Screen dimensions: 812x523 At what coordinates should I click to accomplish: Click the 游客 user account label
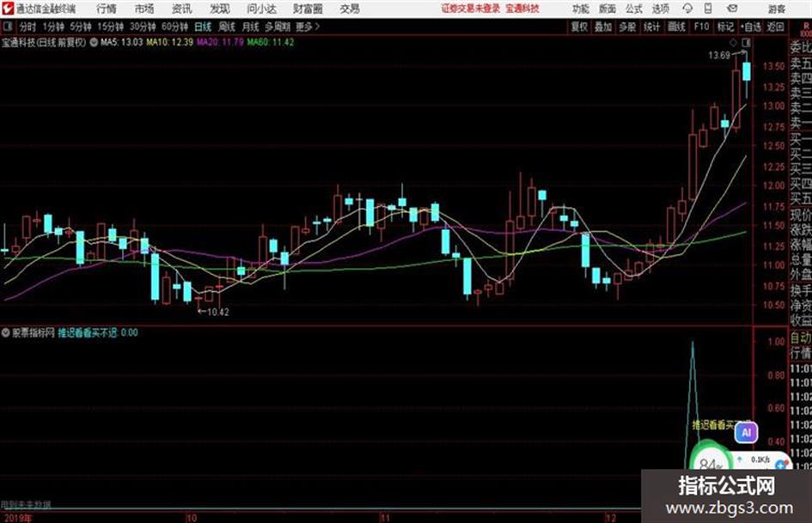[777, 9]
